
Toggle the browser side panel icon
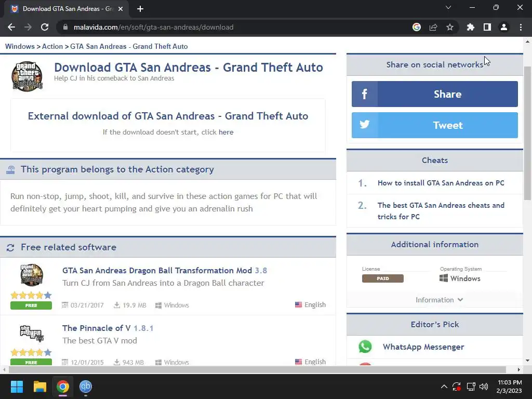click(x=487, y=27)
